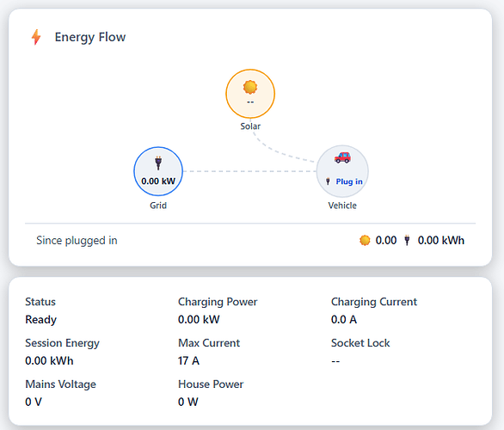Viewport: 504px width, 430px height.
Task: Select the House Power 0 W value
Action: point(188,402)
